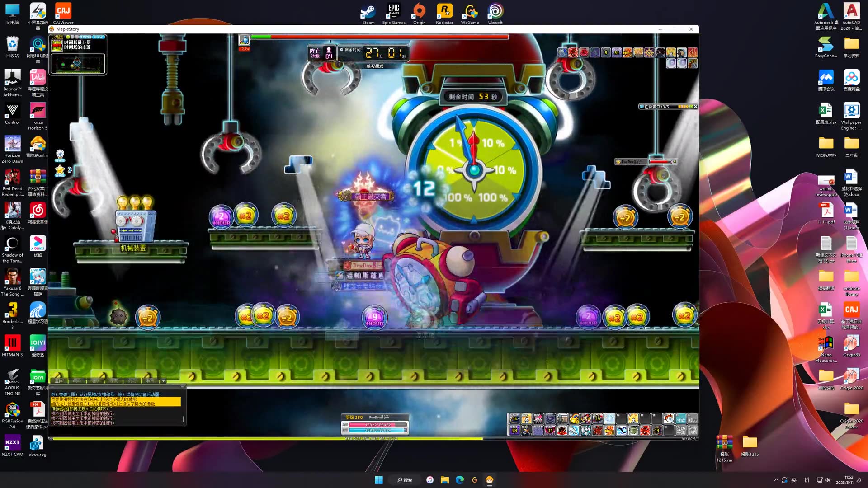868x488 pixels.
Task: Open File Explorer from the taskbar
Action: (445, 479)
